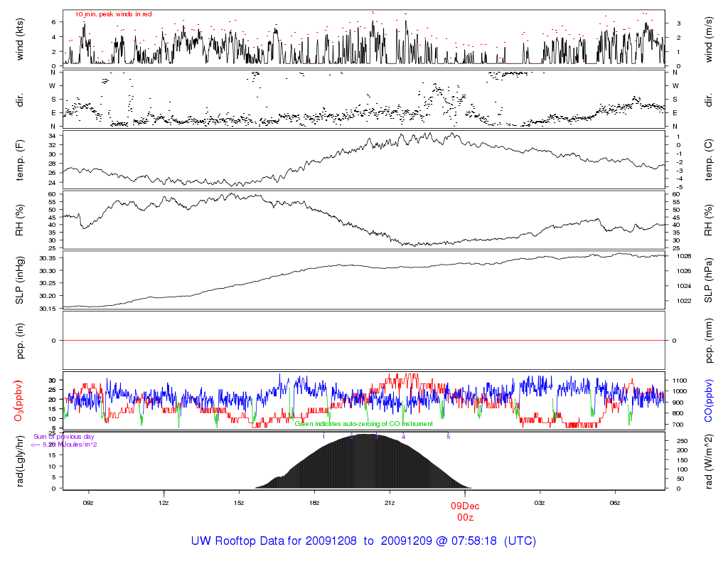Screen dimensions: 728x569
Task: Select the '250' radiation scale tick
Action: [682, 441]
